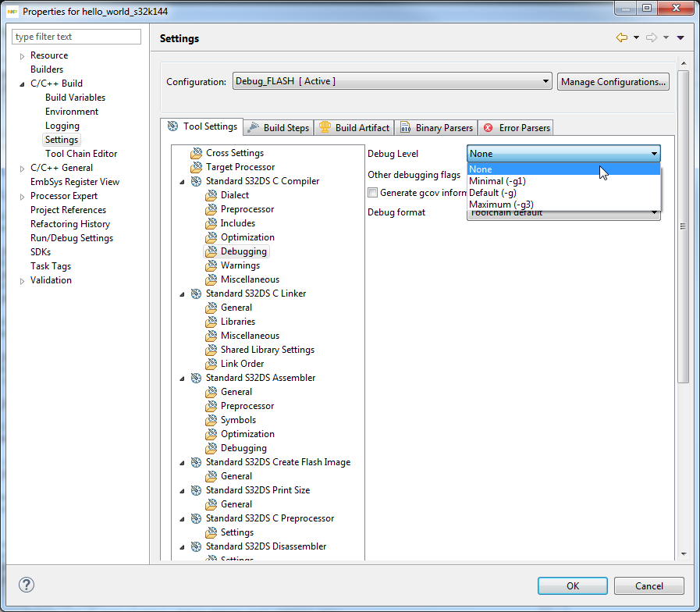Collapse the Standard S32DS C Linker node
The height and width of the screenshot is (612, 700).
coord(183,294)
